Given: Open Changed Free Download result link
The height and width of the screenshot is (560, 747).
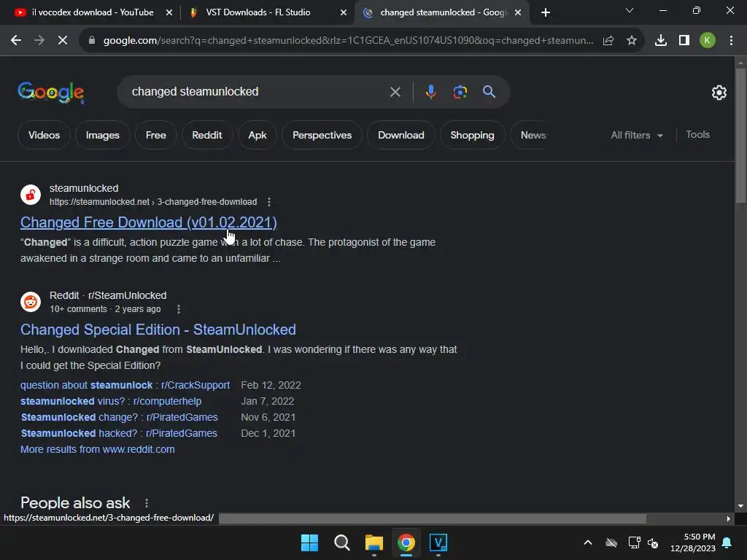Looking at the screenshot, I should [x=149, y=222].
